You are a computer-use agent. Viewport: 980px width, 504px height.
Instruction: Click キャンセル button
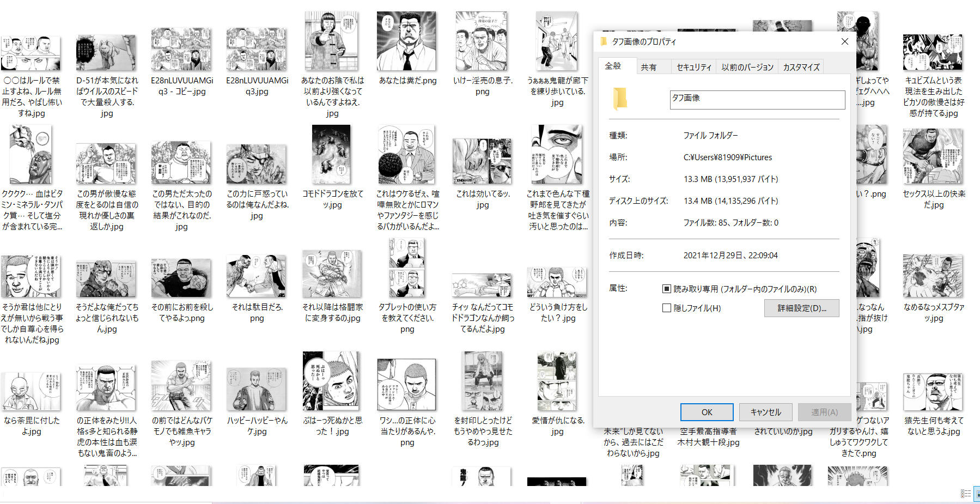pos(766,412)
